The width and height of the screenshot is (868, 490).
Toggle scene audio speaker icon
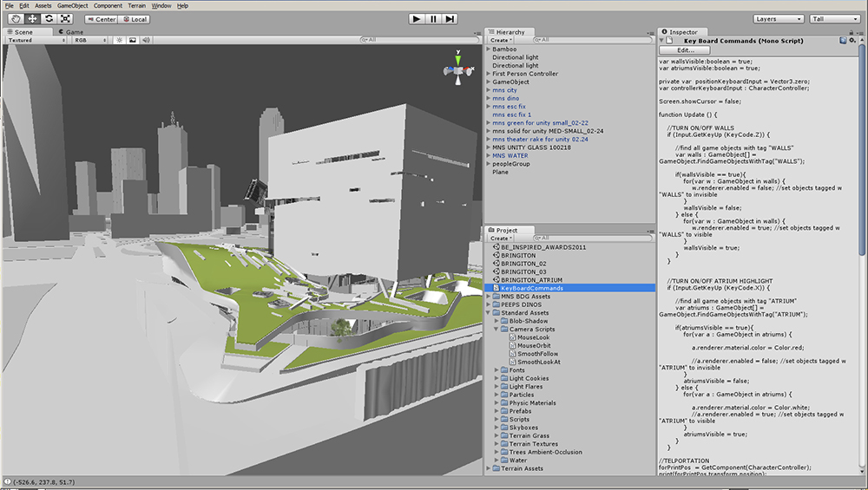145,40
